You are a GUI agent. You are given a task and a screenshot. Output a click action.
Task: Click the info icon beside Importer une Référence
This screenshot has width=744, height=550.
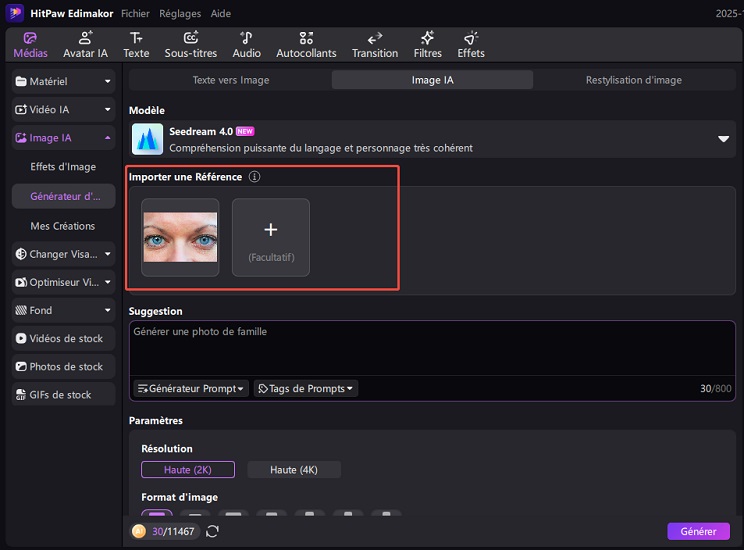[254, 177]
